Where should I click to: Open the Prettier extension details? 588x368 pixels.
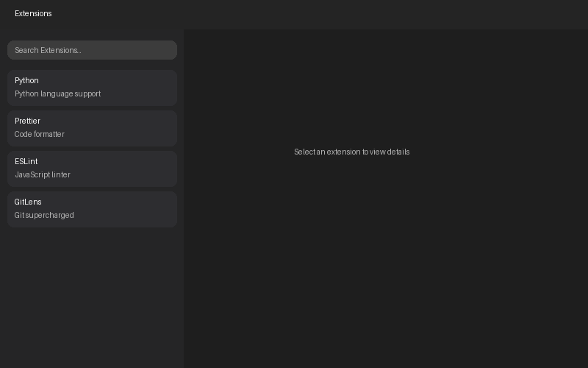pyautogui.click(x=92, y=128)
